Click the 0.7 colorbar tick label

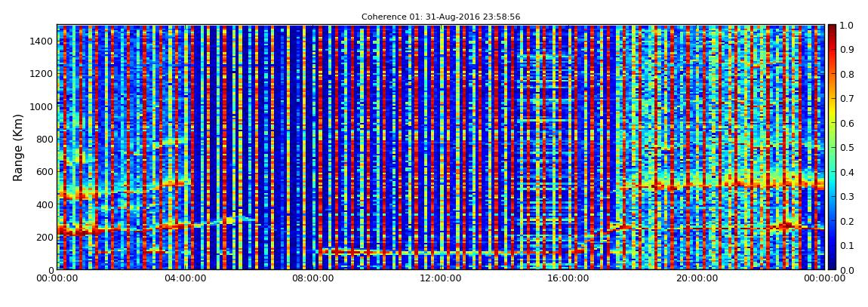(846, 99)
